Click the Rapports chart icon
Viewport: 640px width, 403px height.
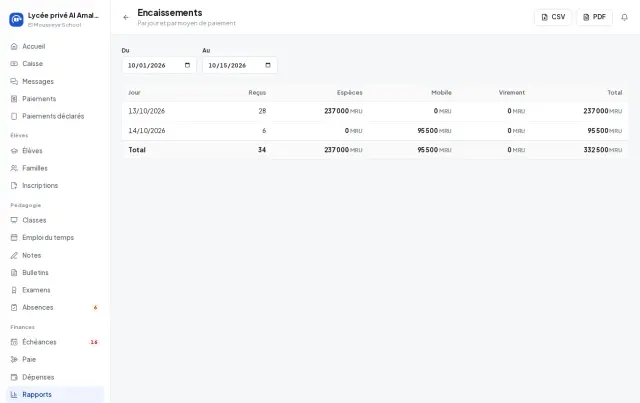14,394
